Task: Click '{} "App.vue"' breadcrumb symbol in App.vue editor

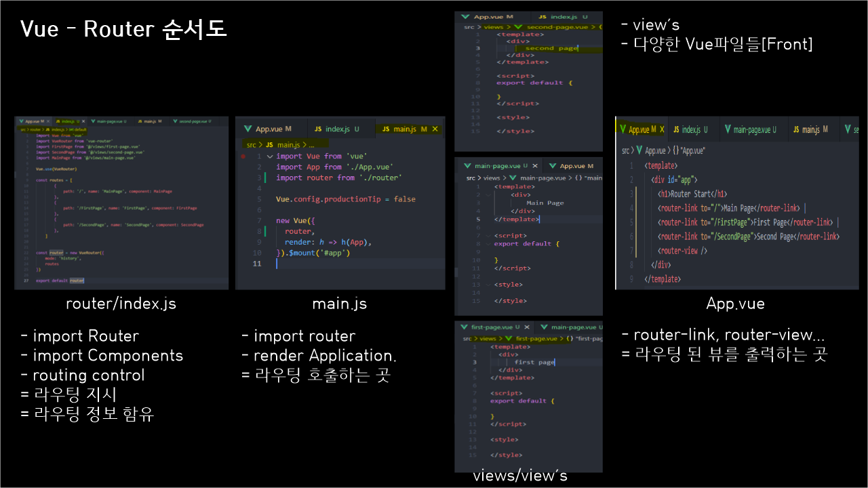Action: click(689, 151)
